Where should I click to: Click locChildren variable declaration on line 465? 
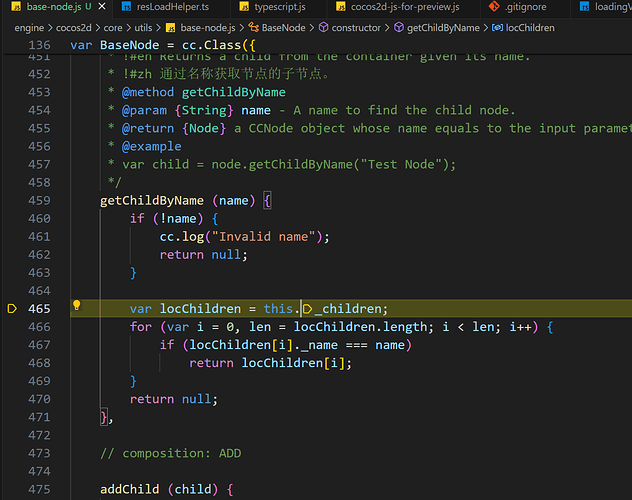pos(200,309)
